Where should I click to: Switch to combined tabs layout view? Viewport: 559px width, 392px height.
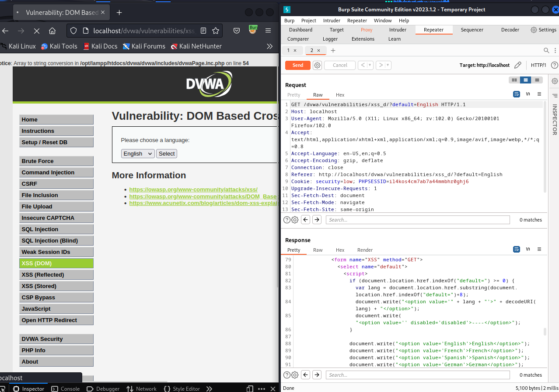click(x=537, y=80)
